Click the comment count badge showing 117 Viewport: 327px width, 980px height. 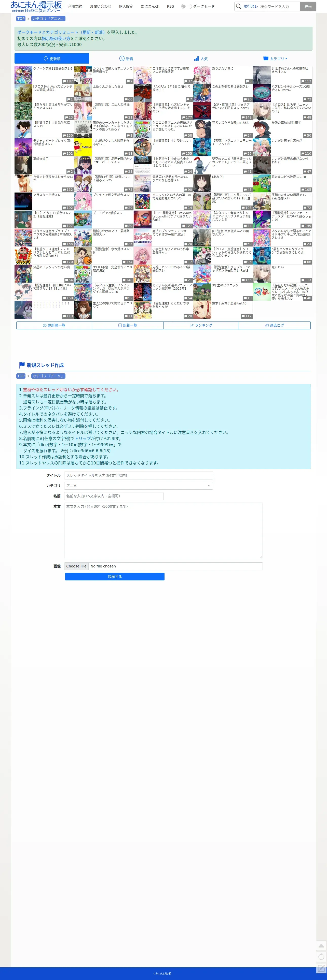[x=247, y=316]
